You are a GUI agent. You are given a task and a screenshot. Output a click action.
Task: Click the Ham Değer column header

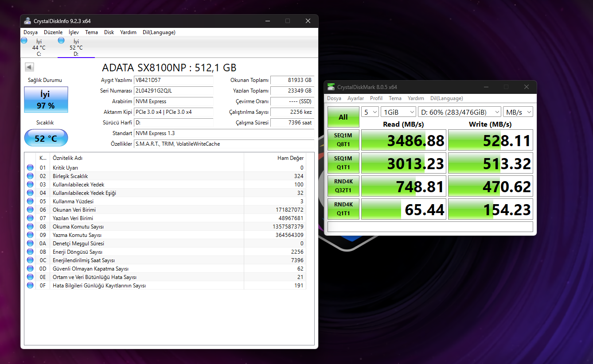pos(275,158)
